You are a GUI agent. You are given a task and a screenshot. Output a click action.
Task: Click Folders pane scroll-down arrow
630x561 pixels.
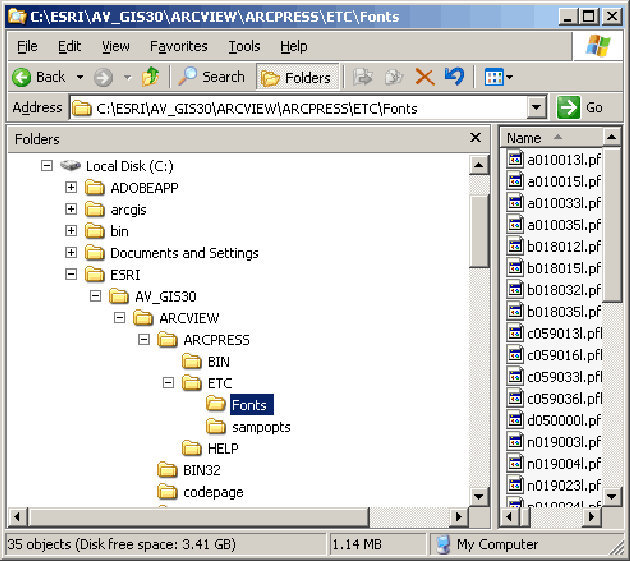click(479, 497)
